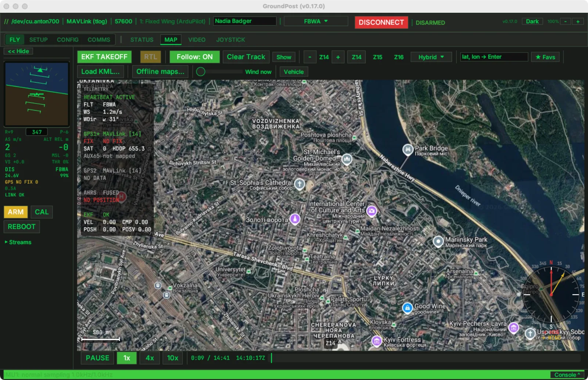The width and height of the screenshot is (588, 380).
Task: Toggle the Wind now circle indicator
Action: pos(200,72)
